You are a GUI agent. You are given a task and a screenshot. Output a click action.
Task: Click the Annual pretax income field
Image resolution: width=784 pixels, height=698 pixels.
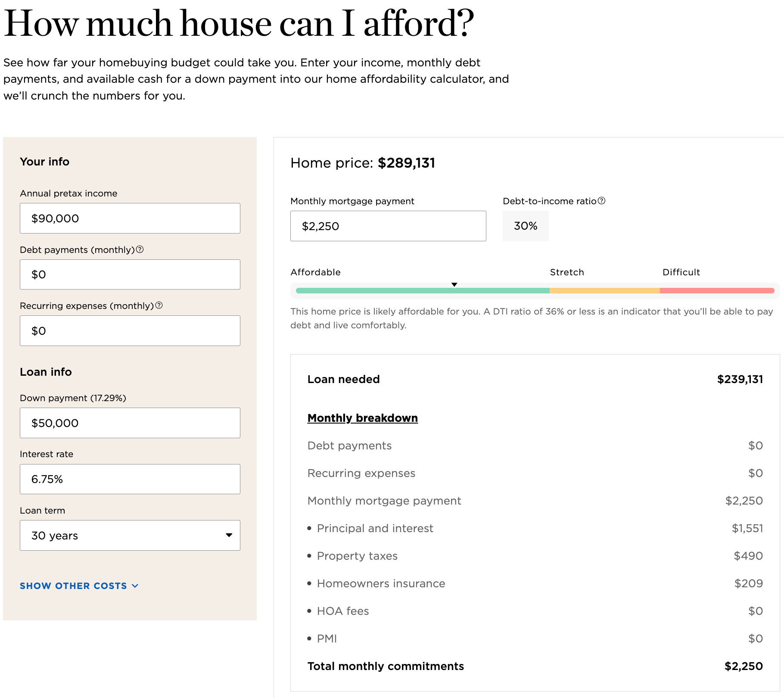tap(130, 218)
